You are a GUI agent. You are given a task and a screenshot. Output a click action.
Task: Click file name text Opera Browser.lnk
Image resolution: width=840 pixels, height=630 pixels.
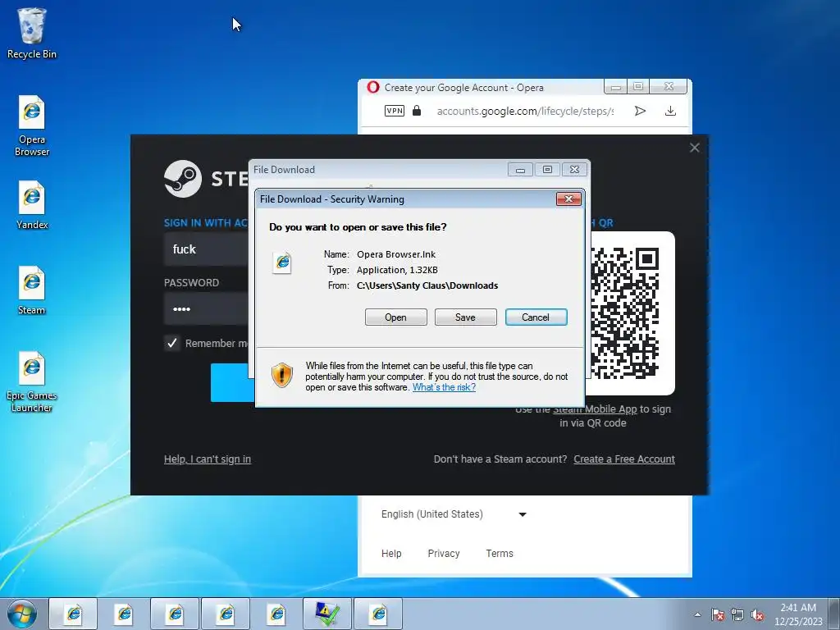click(x=396, y=254)
